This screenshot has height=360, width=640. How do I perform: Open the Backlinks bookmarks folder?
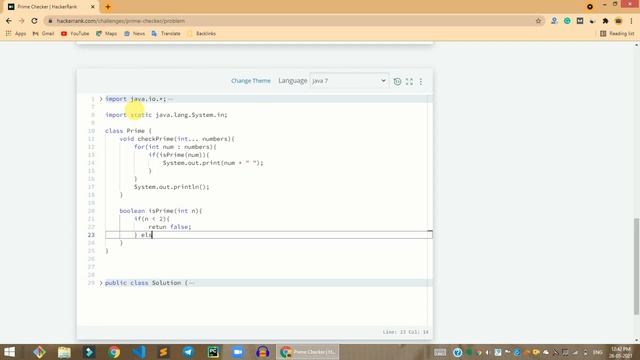201,33
